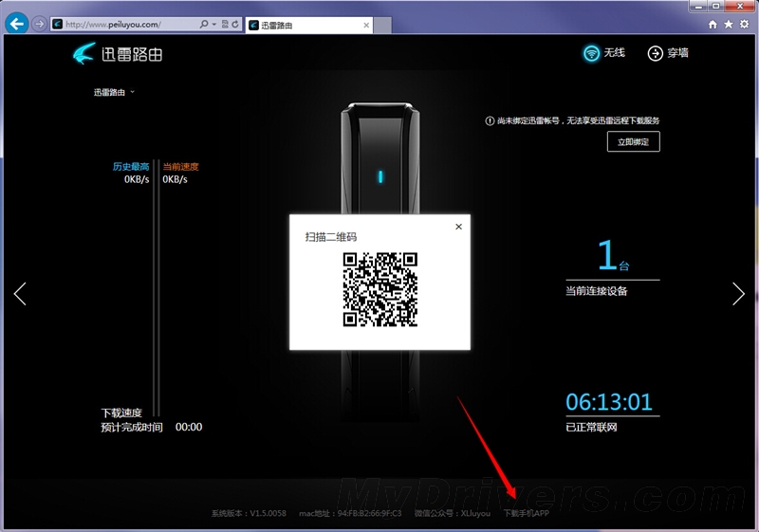Click the 立即绑定 button

tap(633, 141)
